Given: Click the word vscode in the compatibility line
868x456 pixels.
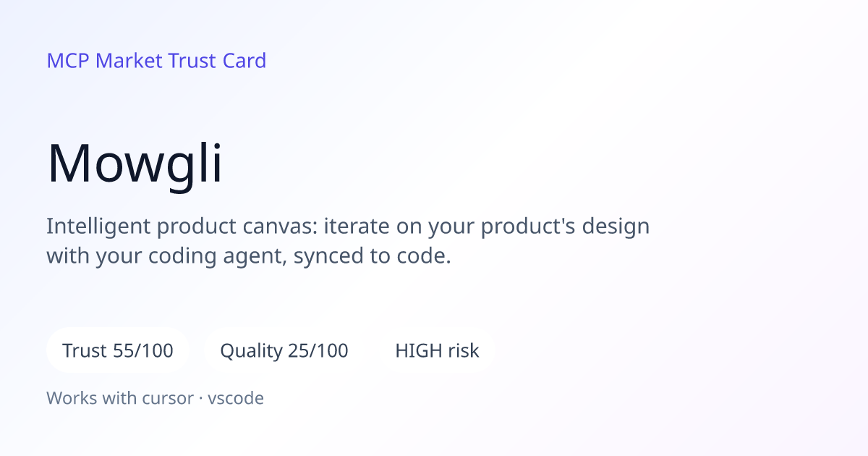Looking at the screenshot, I should [236, 398].
